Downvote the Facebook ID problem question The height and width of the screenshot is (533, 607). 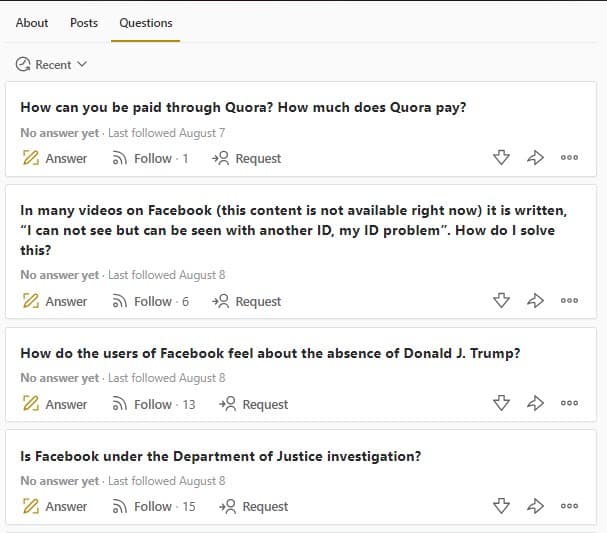coord(501,300)
